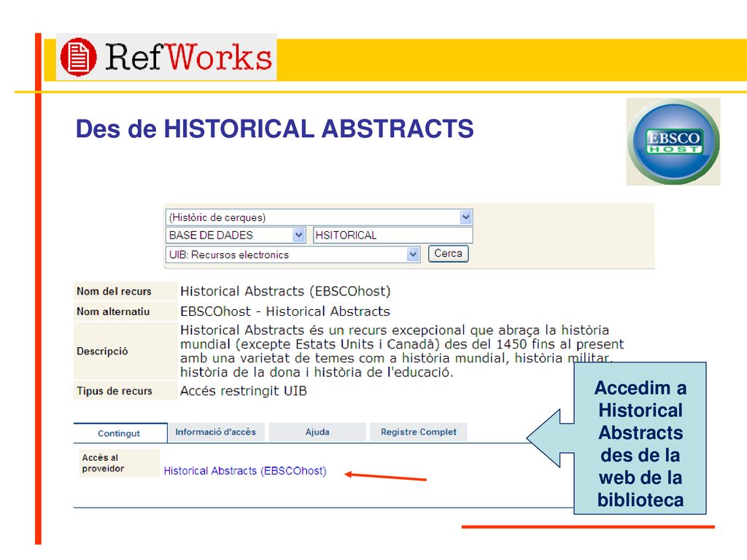Click the Accés restringit UIB value
Viewport: 747px width, 560px height.
point(244,391)
